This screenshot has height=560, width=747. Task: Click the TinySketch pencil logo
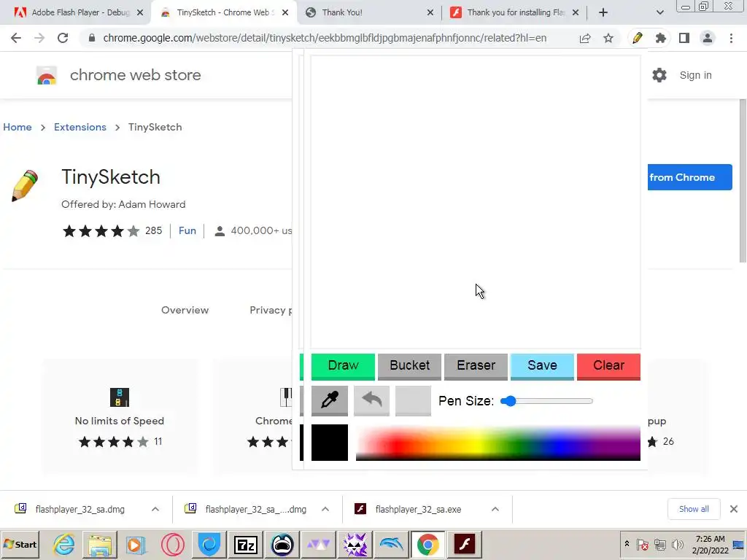tap(25, 186)
